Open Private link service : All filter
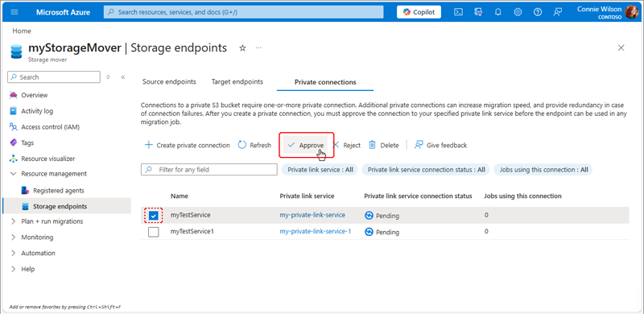 (x=320, y=169)
